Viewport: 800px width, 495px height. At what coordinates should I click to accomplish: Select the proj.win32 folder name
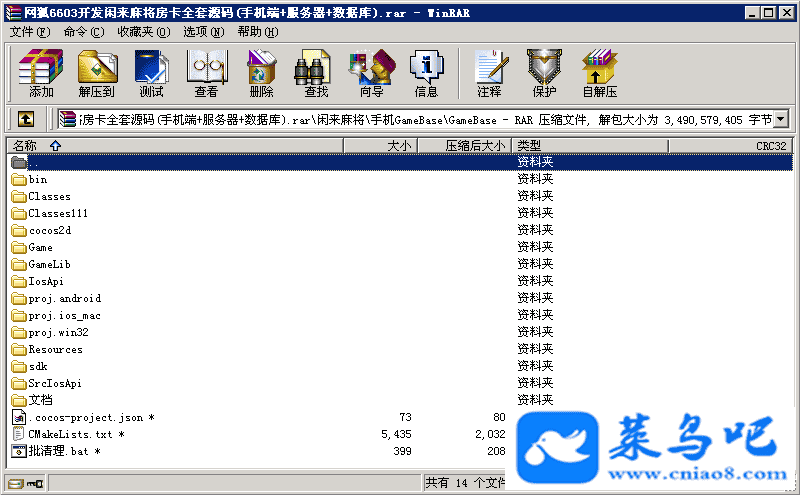pyautogui.click(x=59, y=332)
